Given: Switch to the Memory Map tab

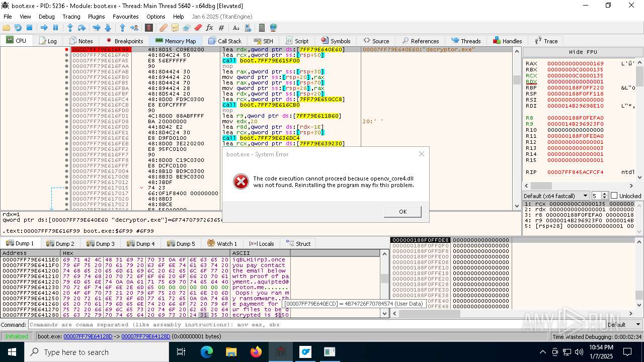Looking at the screenshot, I should [x=176, y=41].
